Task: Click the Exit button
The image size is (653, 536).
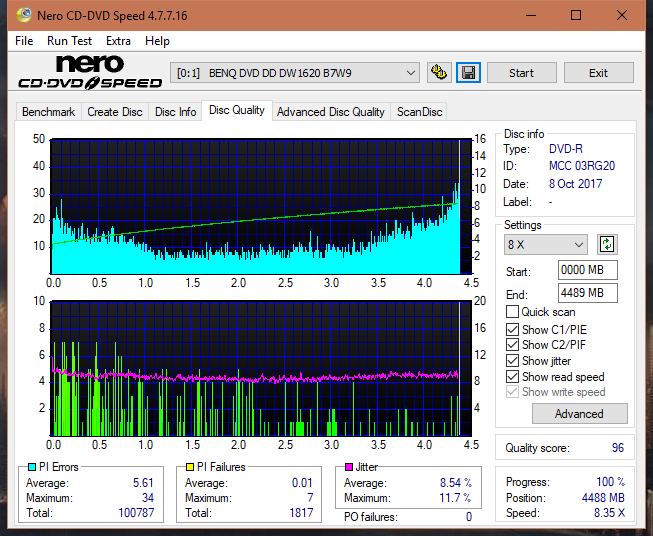Action: (598, 73)
